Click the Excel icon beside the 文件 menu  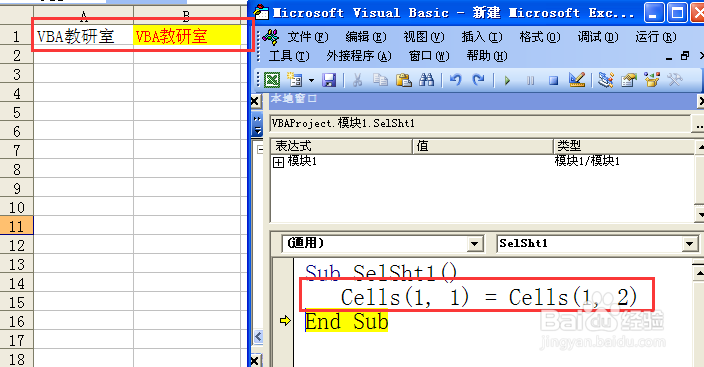(x=271, y=37)
